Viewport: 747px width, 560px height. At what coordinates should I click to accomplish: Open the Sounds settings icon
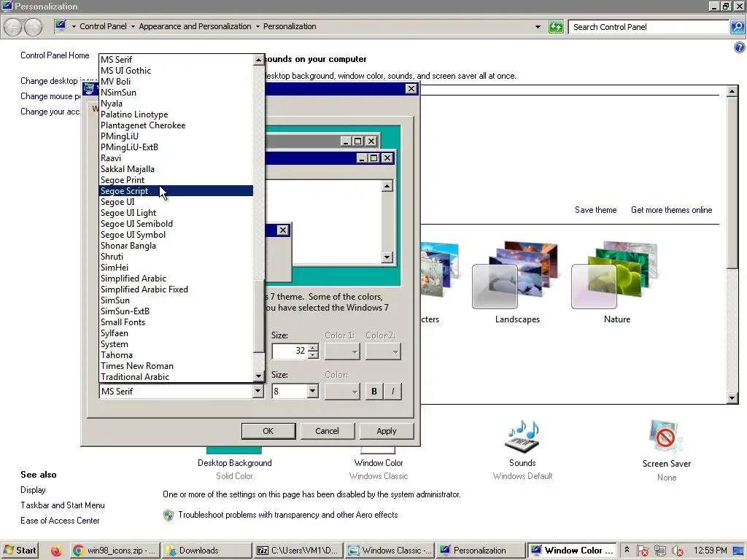pyautogui.click(x=522, y=437)
